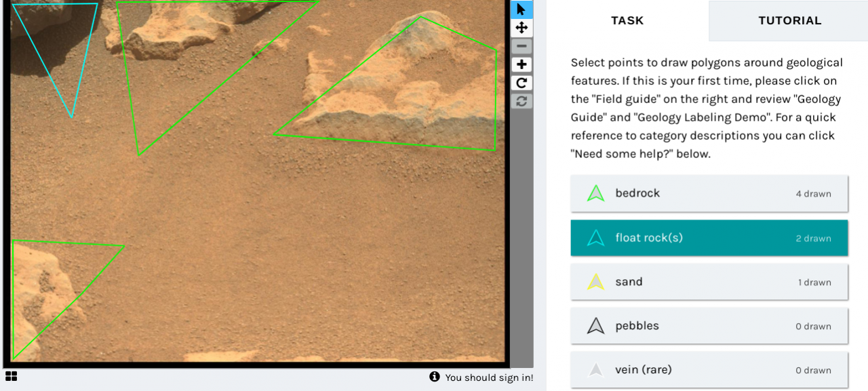Click the yellow sand polygon icon
The width and height of the screenshot is (868, 391).
[x=595, y=282]
